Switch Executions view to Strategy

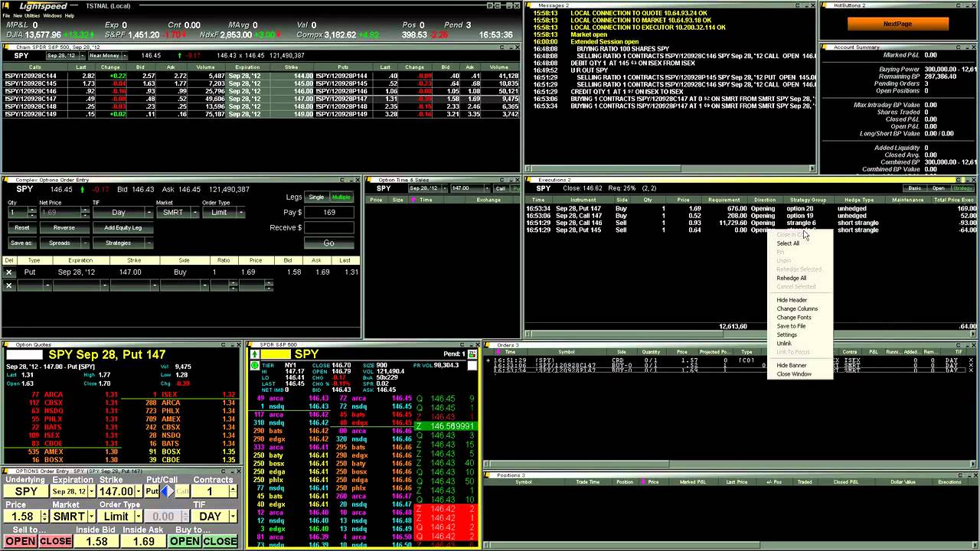click(962, 188)
